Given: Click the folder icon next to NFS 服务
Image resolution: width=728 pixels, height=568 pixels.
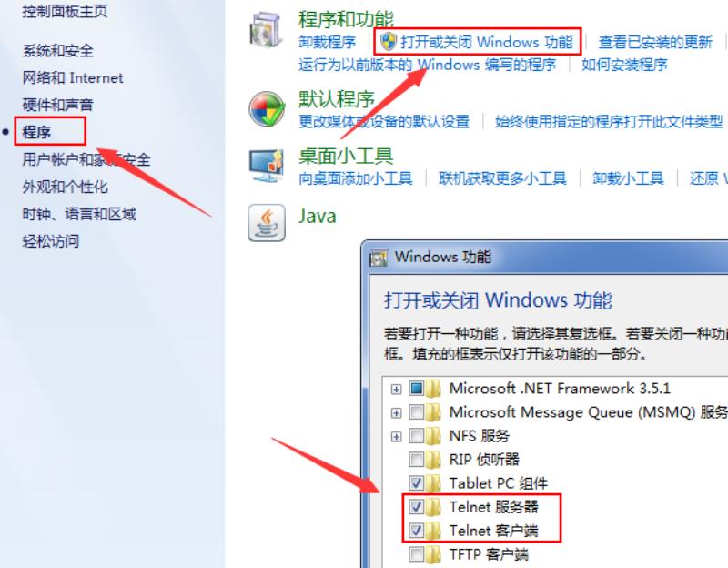Looking at the screenshot, I should coord(433,436).
